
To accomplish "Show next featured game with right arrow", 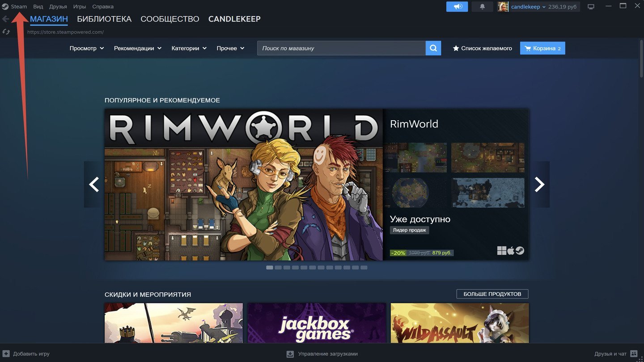I will point(540,184).
